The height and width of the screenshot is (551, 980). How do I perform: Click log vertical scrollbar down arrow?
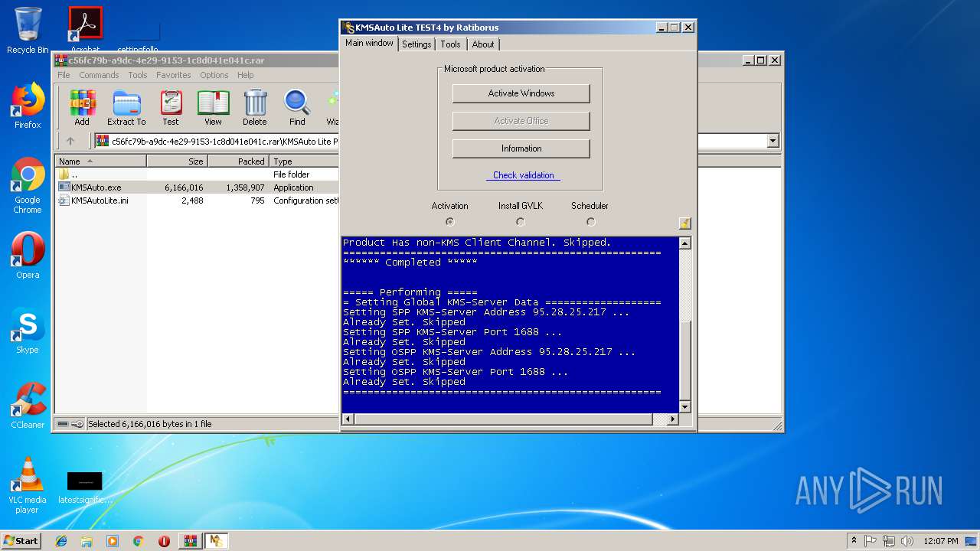685,407
